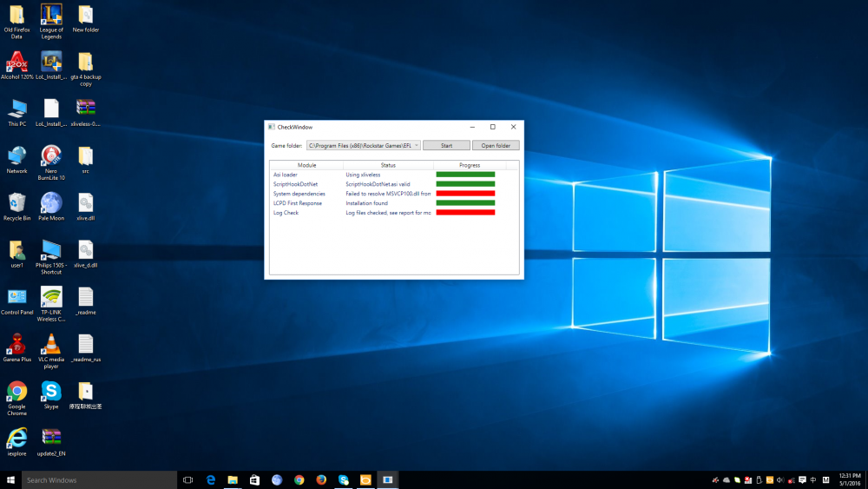Select the VLC media player icon
Viewport: 868px width, 489px height.
pos(51,345)
